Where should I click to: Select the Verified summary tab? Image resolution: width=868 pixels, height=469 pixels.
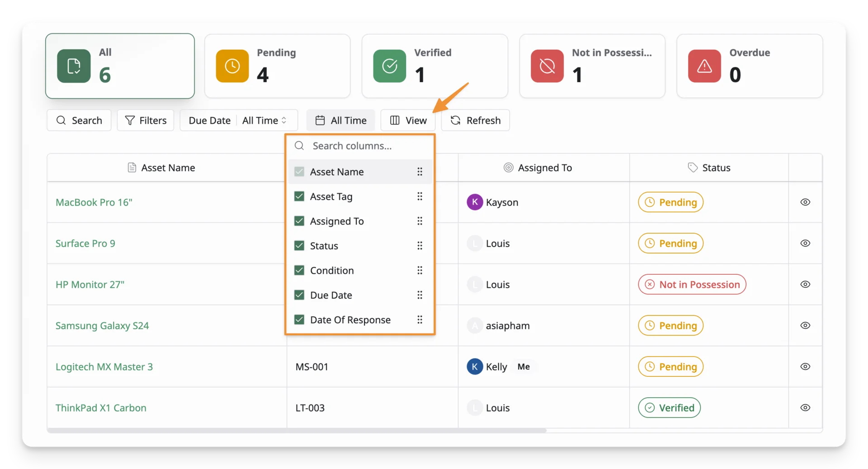434,66
